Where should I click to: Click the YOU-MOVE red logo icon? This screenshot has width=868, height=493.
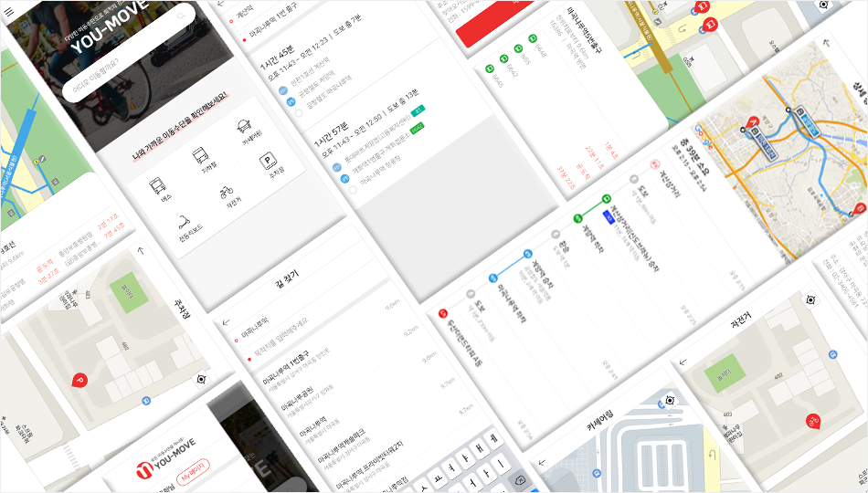pos(144,469)
